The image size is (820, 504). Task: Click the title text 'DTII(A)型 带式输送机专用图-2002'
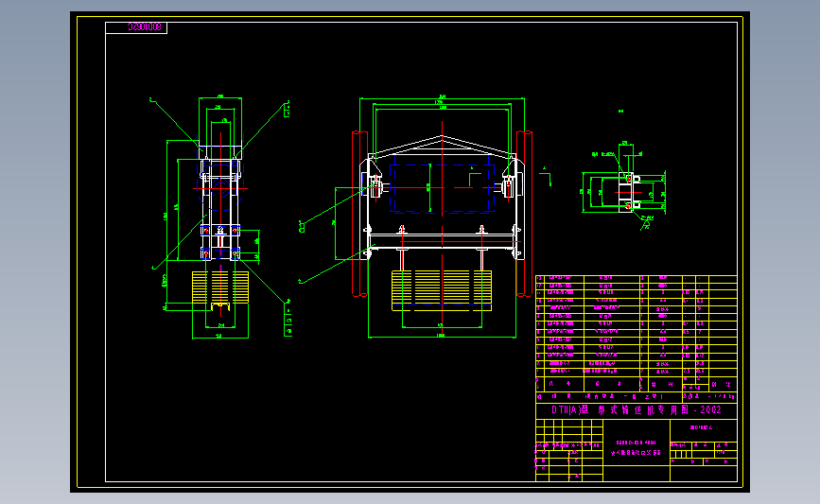tap(637, 410)
